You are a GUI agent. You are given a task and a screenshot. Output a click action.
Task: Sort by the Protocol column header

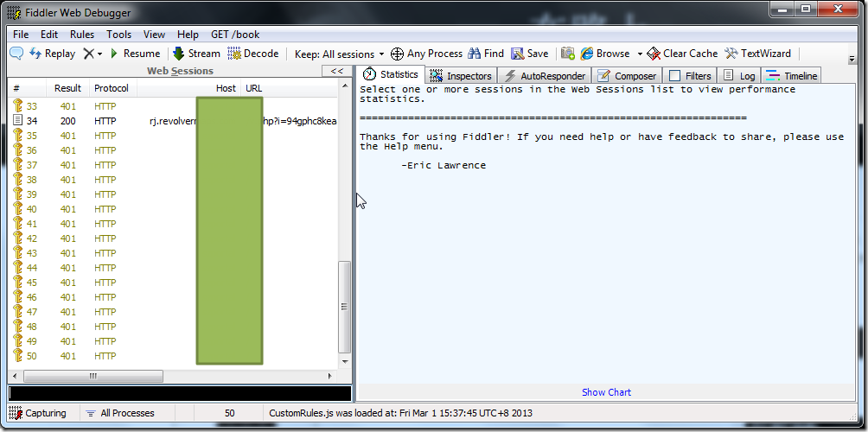pyautogui.click(x=113, y=88)
